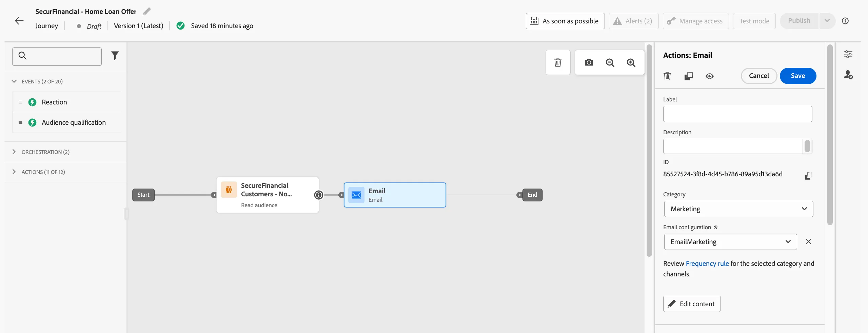Image resolution: width=868 pixels, height=333 pixels.
Task: Select the Email node on the canvas
Action: click(x=395, y=195)
